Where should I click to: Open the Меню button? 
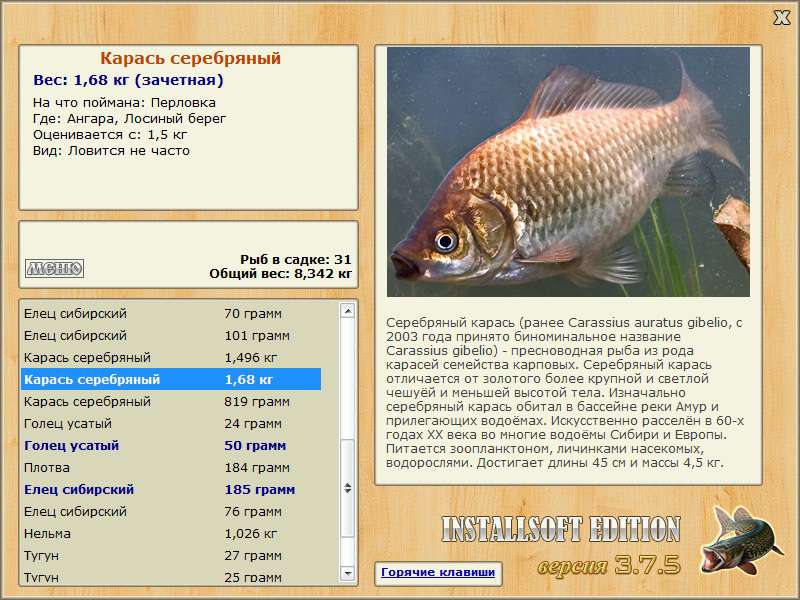[x=55, y=268]
